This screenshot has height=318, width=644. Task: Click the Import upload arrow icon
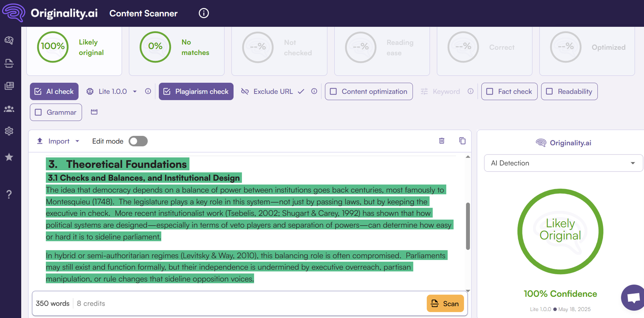coord(40,141)
